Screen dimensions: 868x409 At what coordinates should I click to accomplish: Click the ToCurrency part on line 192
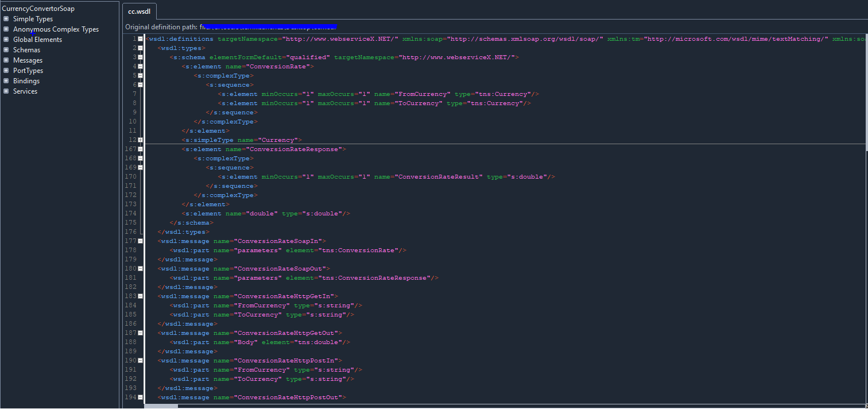(262, 379)
